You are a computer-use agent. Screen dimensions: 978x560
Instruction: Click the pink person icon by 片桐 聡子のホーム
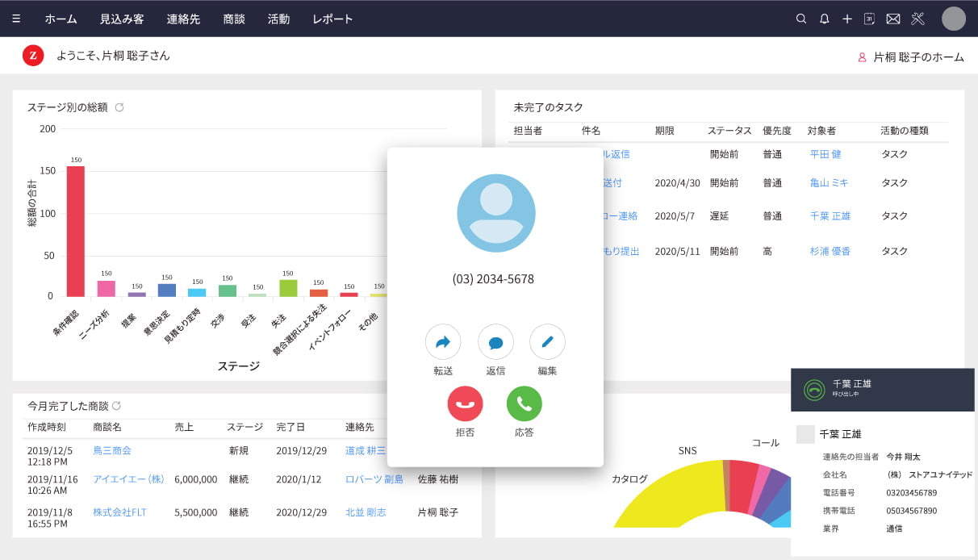[x=862, y=57]
